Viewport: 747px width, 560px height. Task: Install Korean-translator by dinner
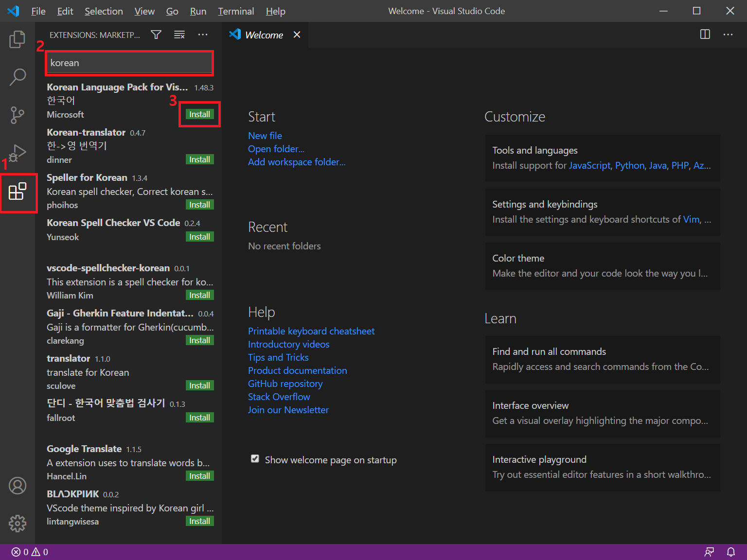tap(200, 159)
